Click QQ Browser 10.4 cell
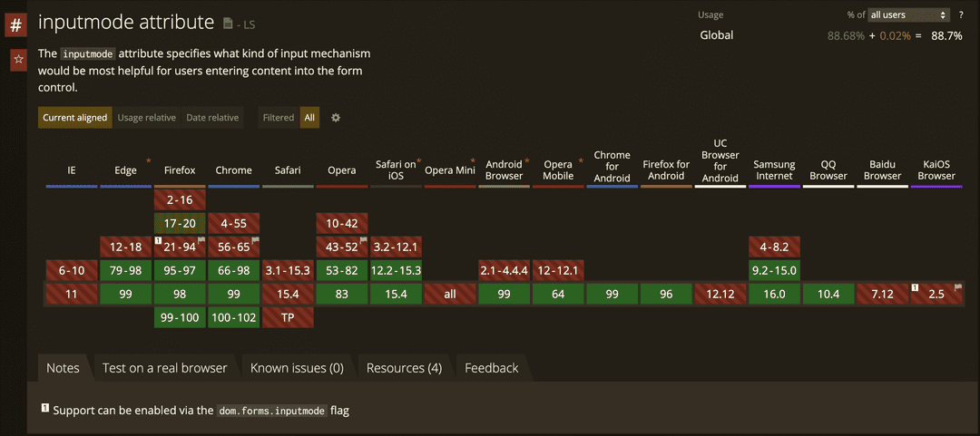Viewport: 980px width, 436px height. [x=828, y=294]
